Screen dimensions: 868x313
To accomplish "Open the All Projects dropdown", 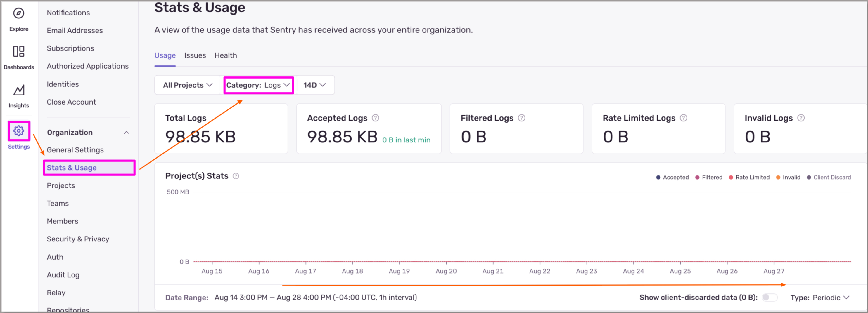I will [188, 85].
